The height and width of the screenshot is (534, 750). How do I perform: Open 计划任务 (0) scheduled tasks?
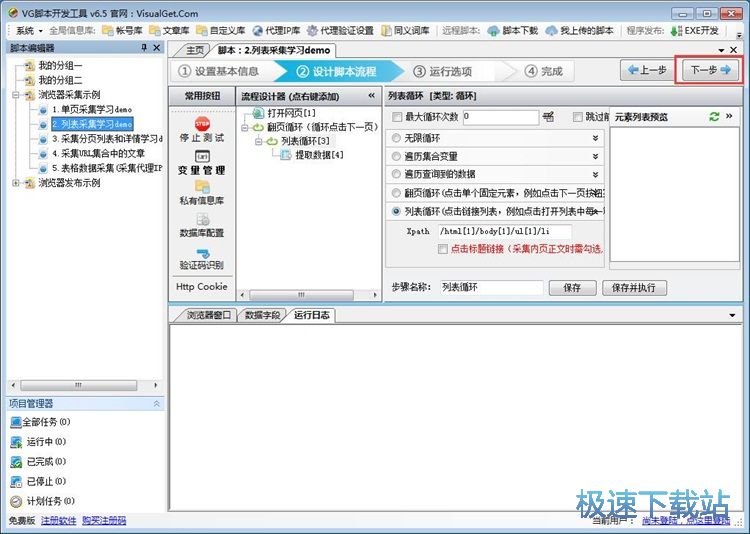42,501
